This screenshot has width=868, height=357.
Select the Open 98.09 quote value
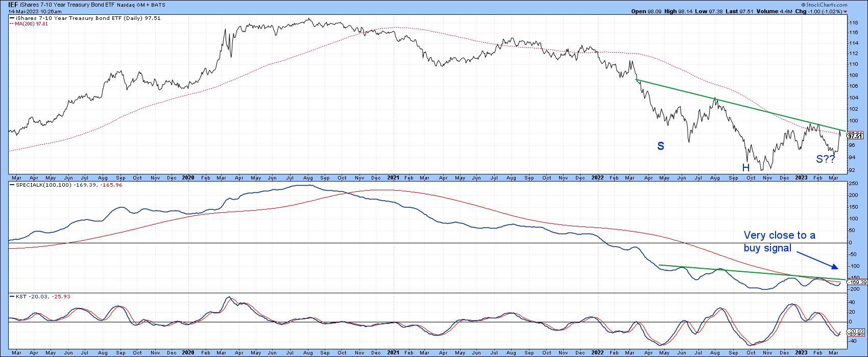646,11
